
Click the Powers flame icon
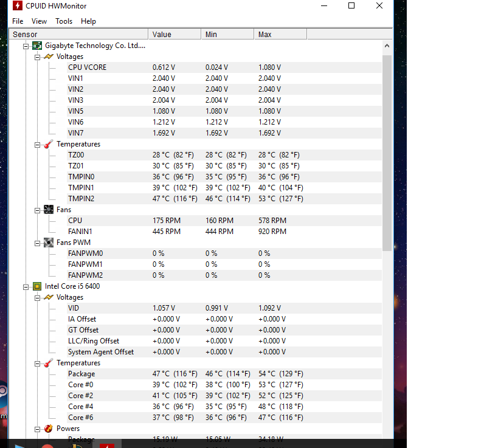pos(49,429)
